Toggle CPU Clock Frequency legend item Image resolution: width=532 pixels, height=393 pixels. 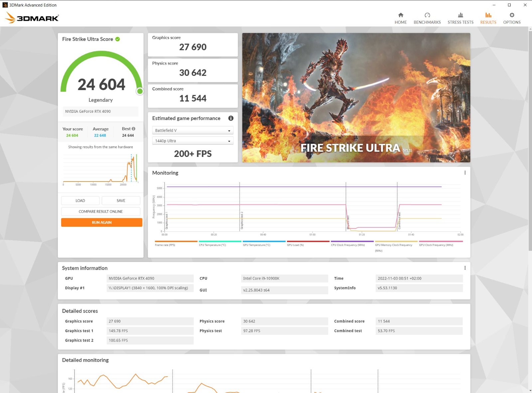click(352, 243)
